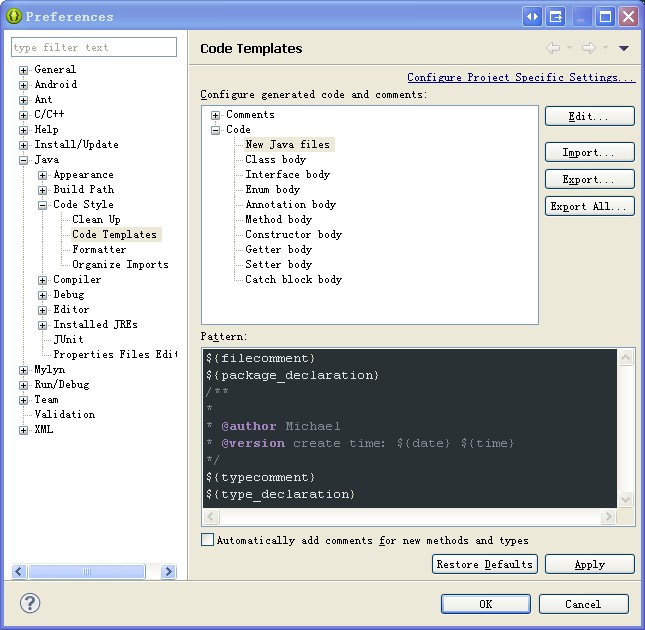This screenshot has height=630, width=645.
Task: Click the Help question mark icon
Action: [x=30, y=604]
